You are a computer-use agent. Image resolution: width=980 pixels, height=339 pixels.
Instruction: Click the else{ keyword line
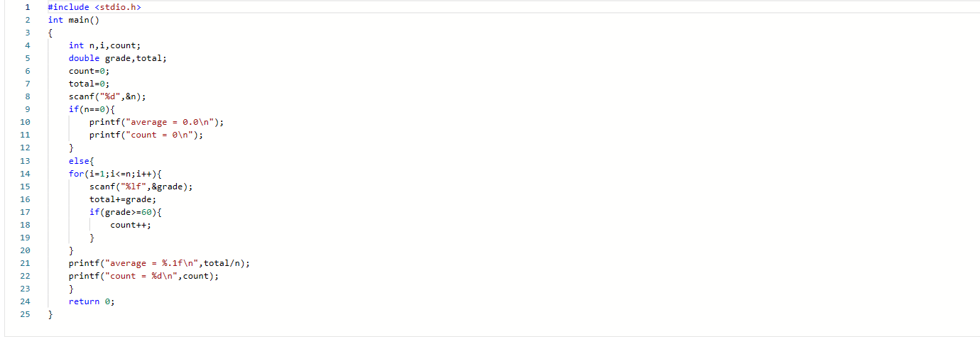click(82, 161)
